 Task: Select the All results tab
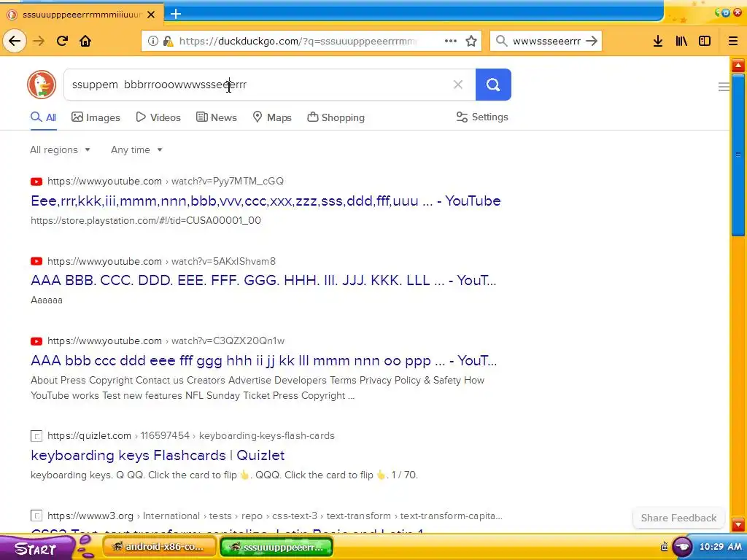click(x=43, y=117)
